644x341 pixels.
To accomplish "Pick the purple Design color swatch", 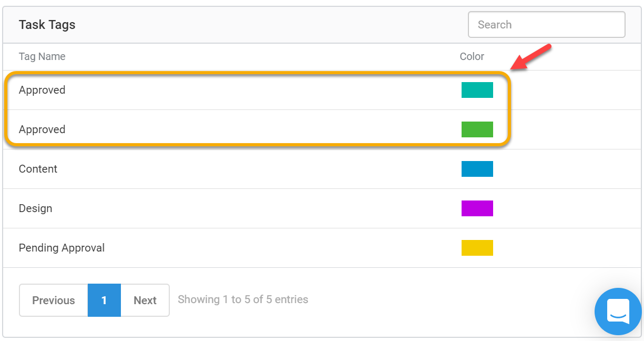I will 477,208.
